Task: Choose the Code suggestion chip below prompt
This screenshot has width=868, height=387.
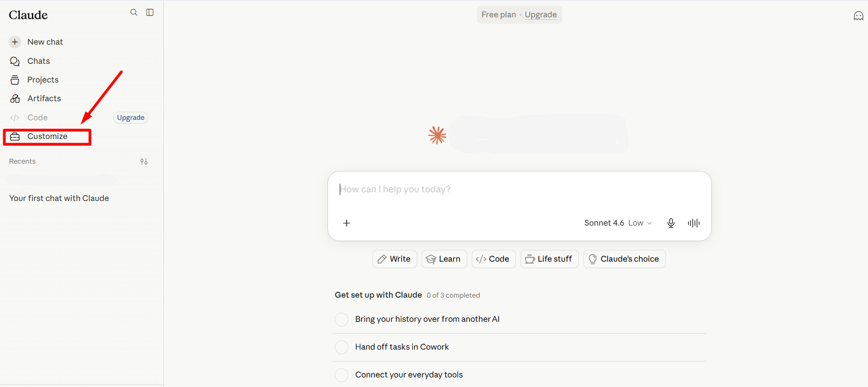Action: click(494, 259)
